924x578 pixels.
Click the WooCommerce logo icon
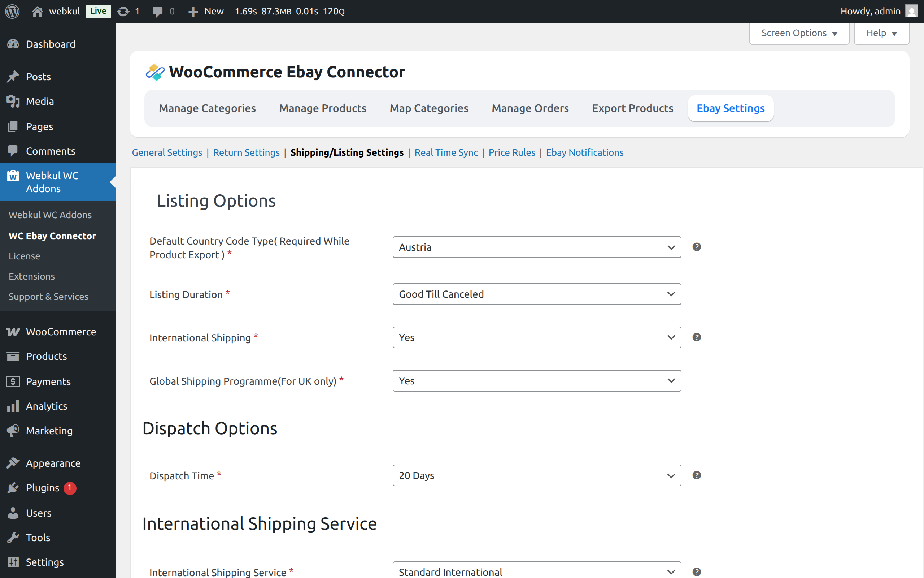click(13, 332)
